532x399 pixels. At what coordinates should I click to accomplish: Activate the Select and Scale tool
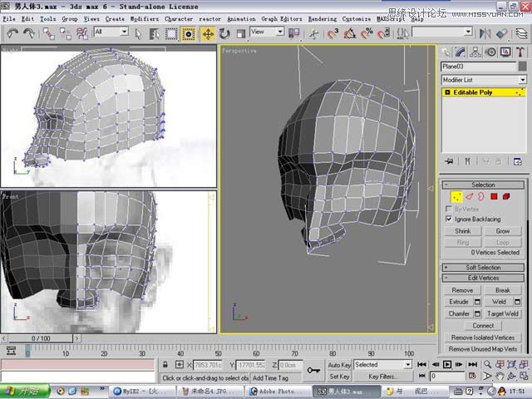click(x=240, y=34)
